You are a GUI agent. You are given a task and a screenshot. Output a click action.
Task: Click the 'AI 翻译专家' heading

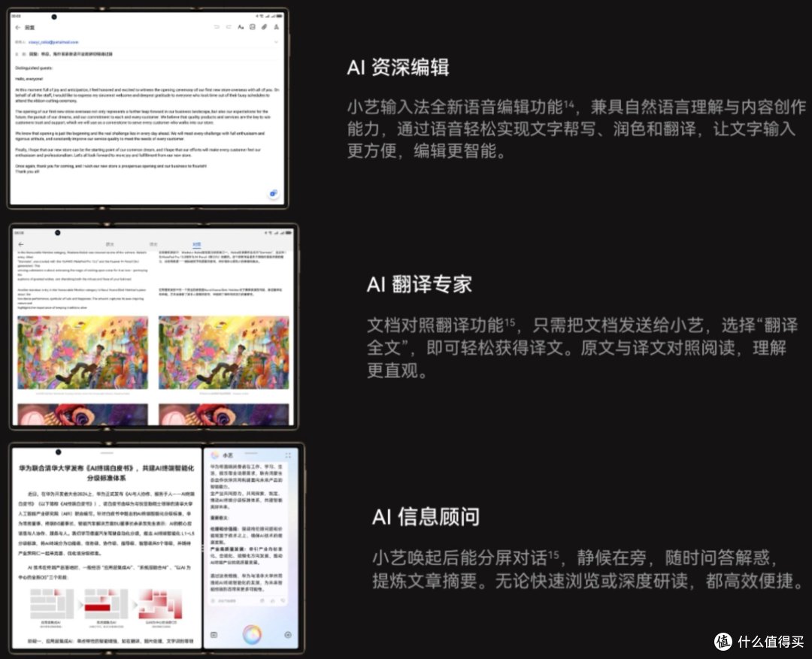click(419, 284)
